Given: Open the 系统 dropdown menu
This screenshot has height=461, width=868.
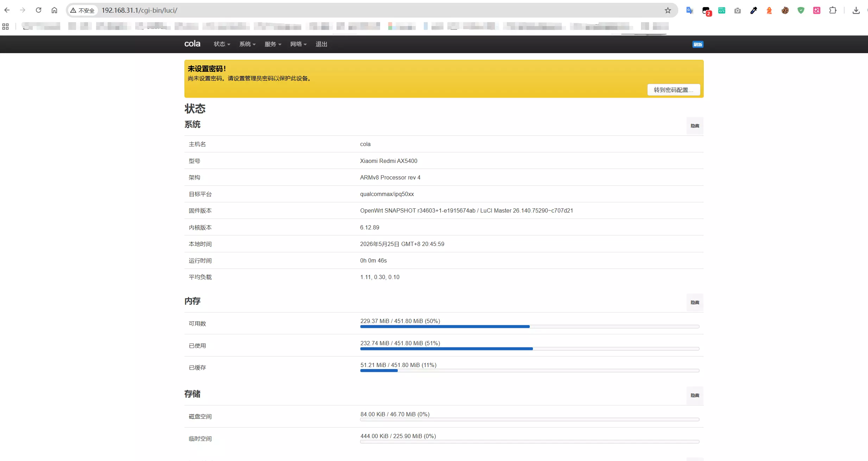Looking at the screenshot, I should coord(247,44).
